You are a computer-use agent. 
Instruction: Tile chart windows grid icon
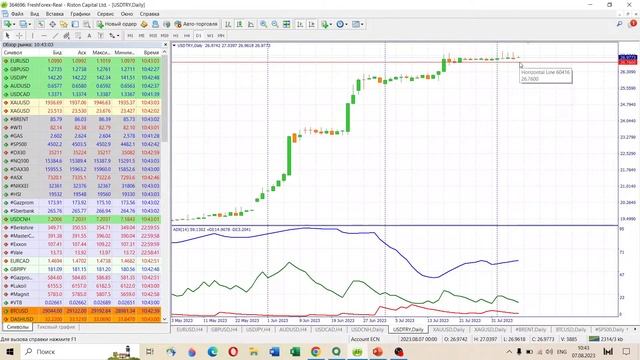coord(287,24)
